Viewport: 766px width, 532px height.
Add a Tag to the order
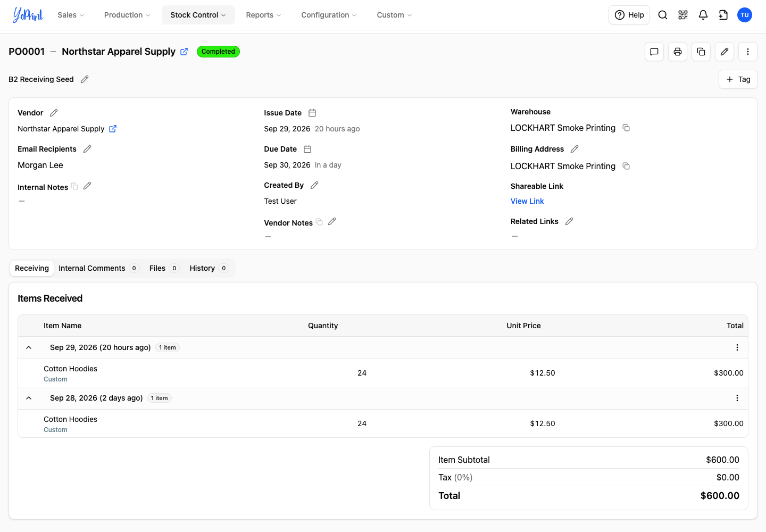[738, 79]
